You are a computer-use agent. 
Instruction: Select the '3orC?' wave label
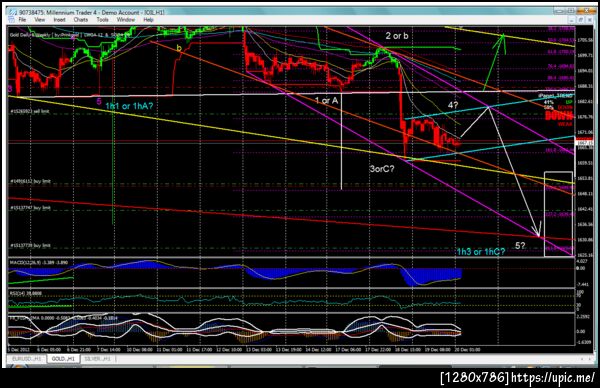pyautogui.click(x=382, y=169)
